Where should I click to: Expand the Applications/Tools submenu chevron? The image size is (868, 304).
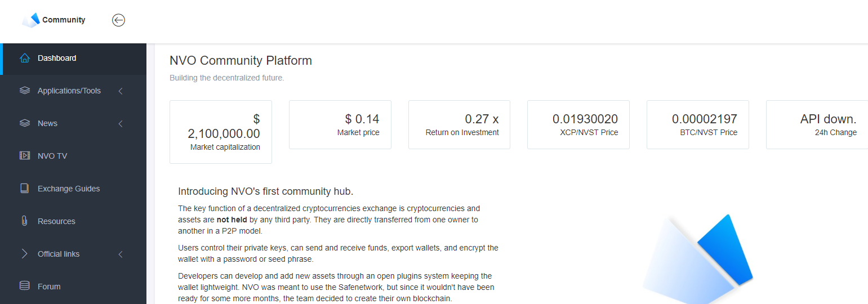121,91
